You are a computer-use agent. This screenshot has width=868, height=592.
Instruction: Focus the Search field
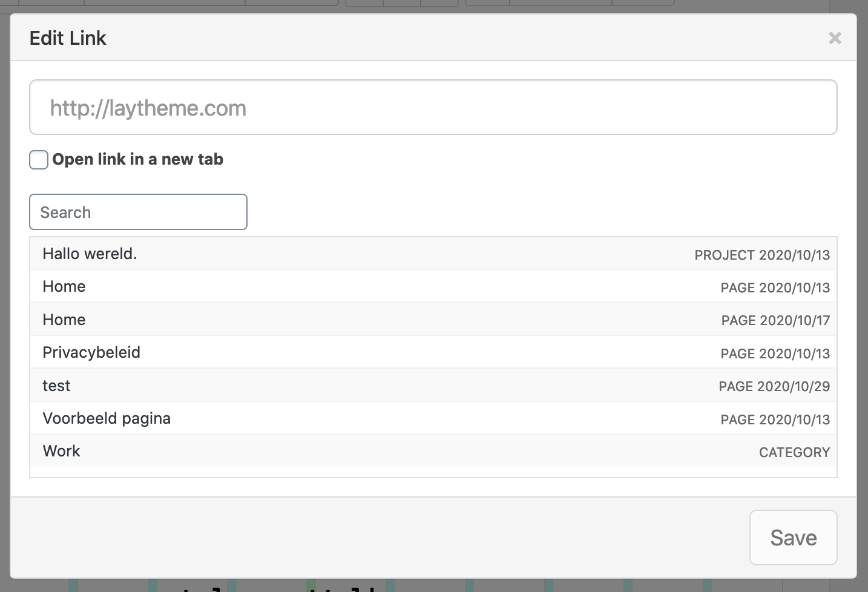(x=138, y=212)
